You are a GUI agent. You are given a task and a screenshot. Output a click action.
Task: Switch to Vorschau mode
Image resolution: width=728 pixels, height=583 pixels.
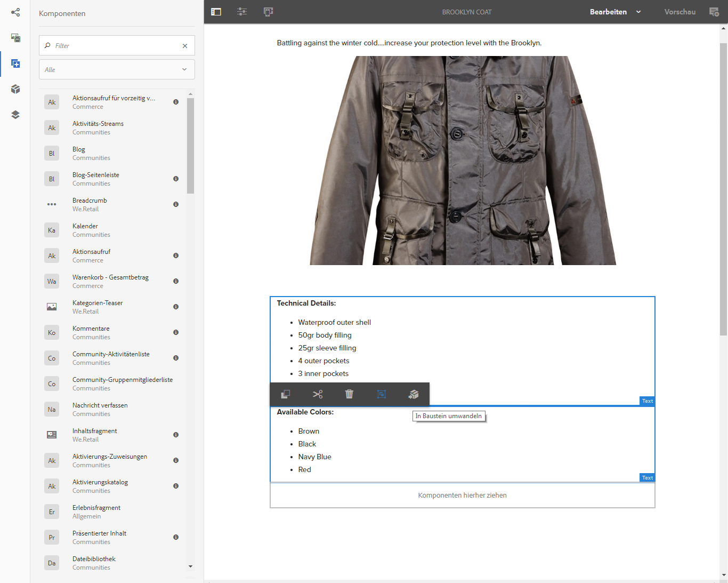click(x=680, y=12)
